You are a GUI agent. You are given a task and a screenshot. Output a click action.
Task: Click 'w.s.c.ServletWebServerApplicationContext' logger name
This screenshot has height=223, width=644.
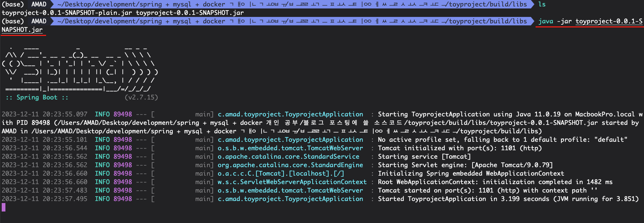click(x=292, y=182)
